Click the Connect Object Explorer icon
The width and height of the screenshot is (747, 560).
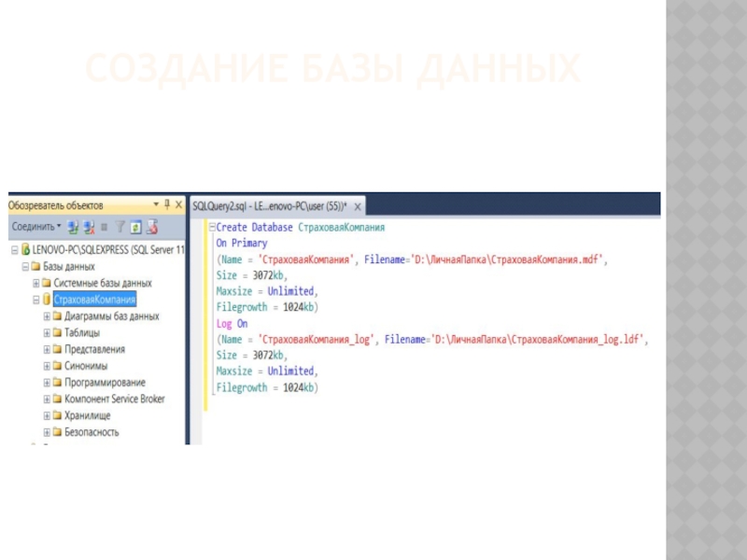tap(75, 227)
